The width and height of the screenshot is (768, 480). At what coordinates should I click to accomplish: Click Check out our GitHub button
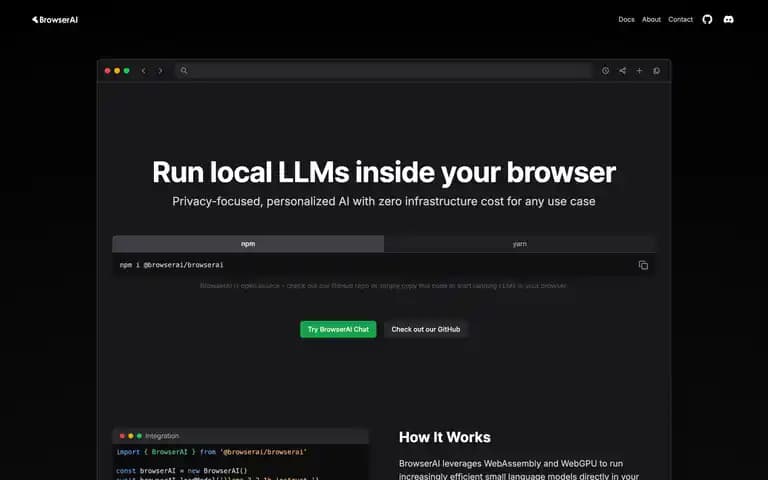pos(426,329)
